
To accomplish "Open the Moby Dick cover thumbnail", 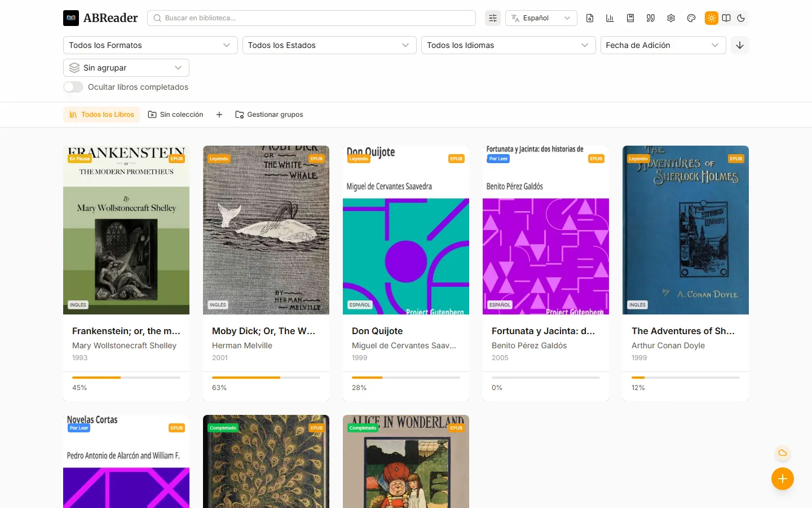I will (266, 230).
